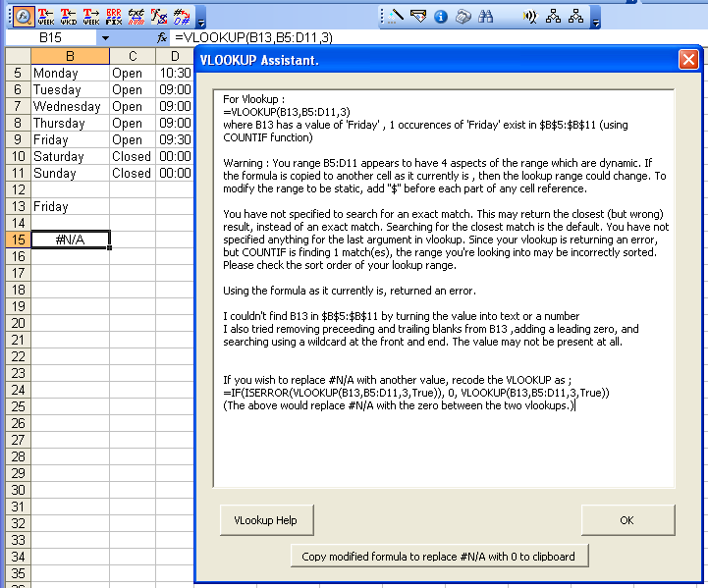Click inside the VLOOKUP Assistant message text box
708x588 pixels.
(x=444, y=289)
